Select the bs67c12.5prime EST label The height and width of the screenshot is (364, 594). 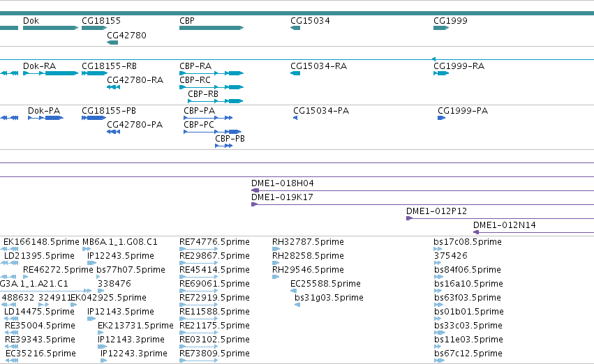(468, 354)
